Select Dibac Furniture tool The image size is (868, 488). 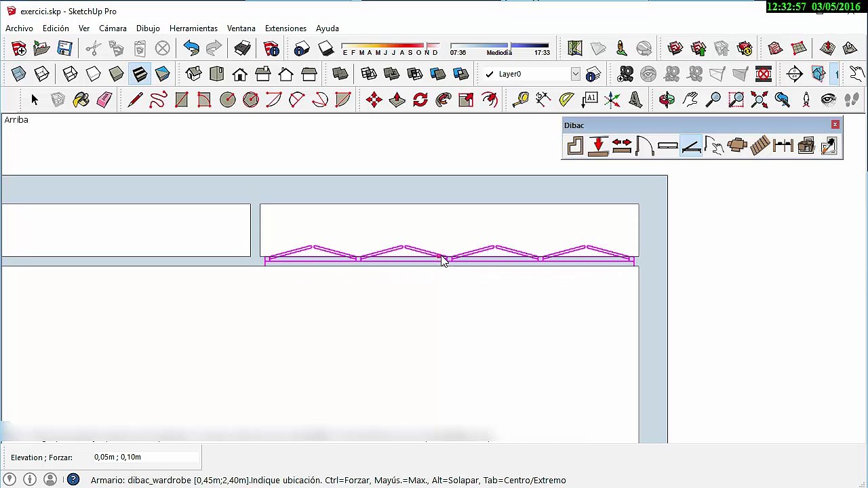736,146
